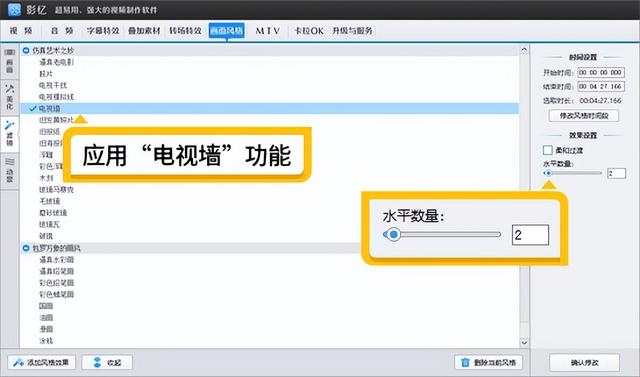Open the MTV tab
Image resolution: width=640 pixels, height=377 pixels.
coord(268,31)
